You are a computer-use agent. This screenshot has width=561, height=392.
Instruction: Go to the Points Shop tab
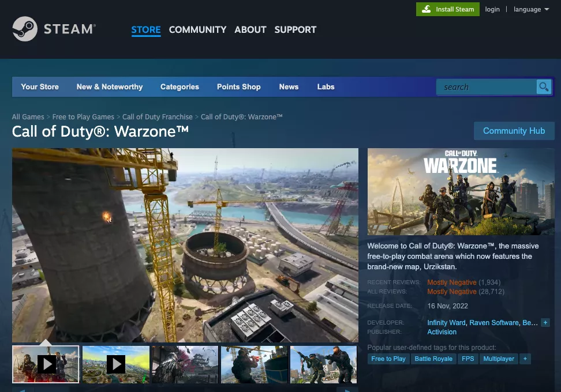[238, 87]
